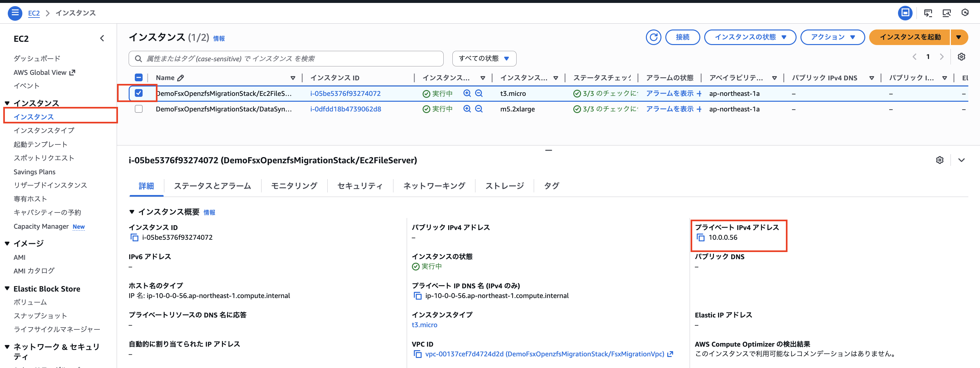980x368 pixels.
Task: Open the インスタンスの状態 dropdown
Action: (x=750, y=37)
